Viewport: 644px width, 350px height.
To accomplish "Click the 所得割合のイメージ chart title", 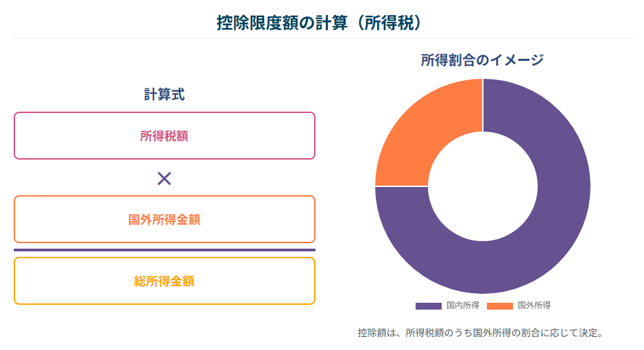I will click(482, 60).
